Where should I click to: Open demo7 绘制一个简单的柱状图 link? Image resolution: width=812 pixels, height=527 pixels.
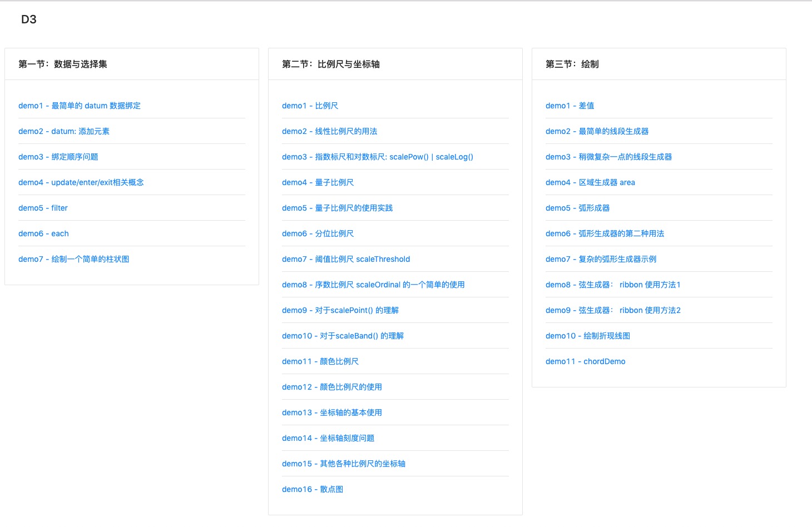click(74, 259)
